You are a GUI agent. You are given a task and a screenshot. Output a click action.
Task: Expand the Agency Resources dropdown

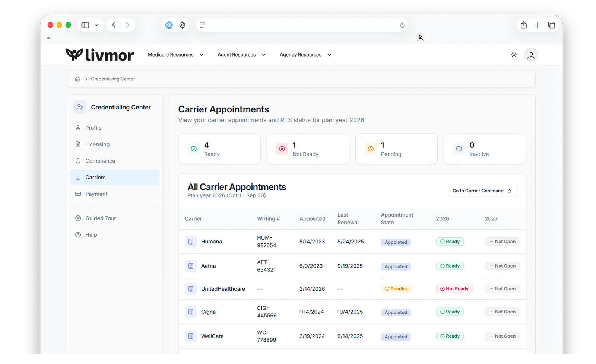click(306, 55)
